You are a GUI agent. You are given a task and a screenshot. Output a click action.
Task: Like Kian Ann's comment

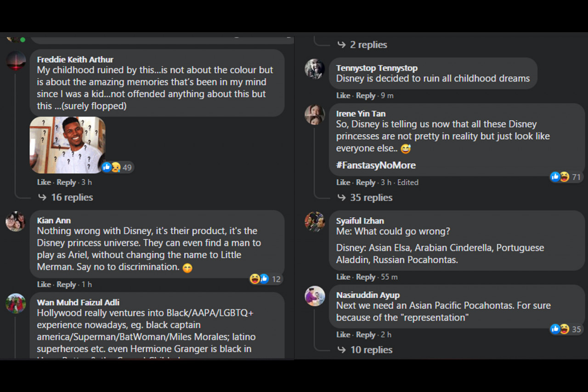pyautogui.click(x=44, y=285)
